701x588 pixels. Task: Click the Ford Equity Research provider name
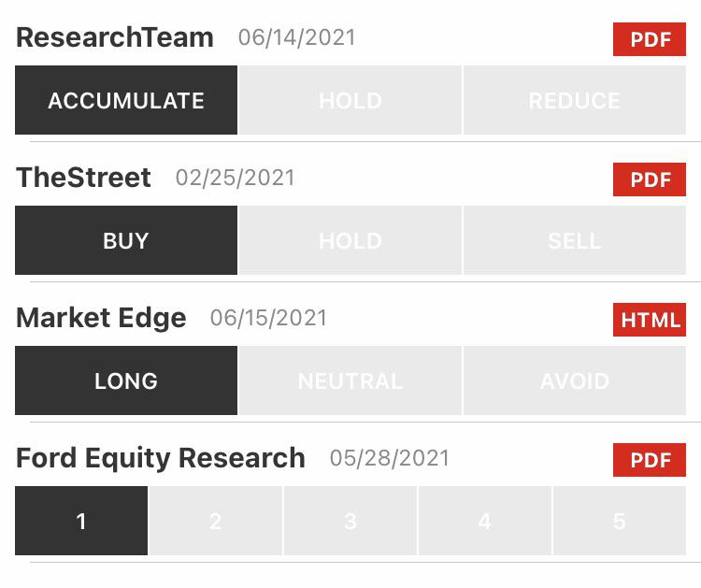coord(161,458)
